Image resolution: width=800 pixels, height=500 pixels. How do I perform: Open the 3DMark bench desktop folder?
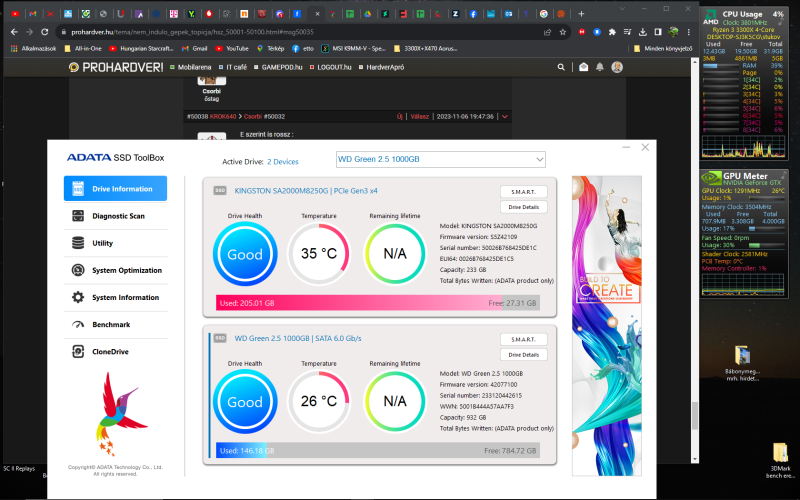[x=780, y=461]
